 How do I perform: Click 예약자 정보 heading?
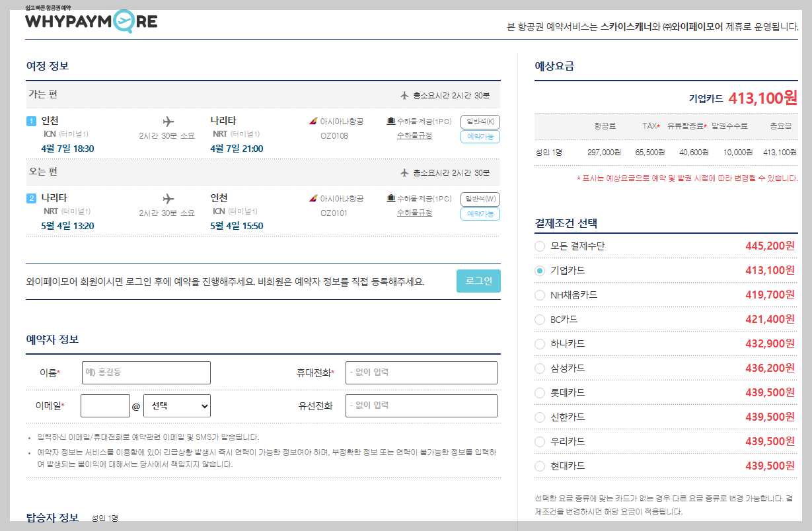52,339
